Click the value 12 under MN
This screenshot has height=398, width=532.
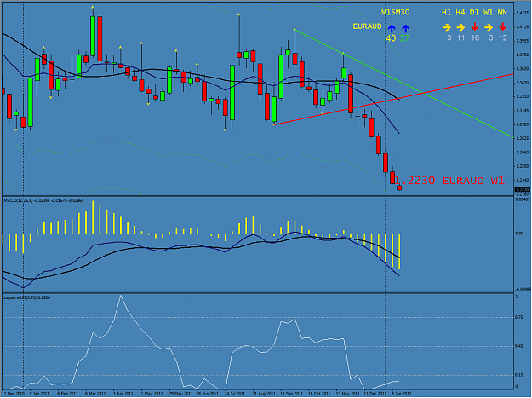(503, 38)
